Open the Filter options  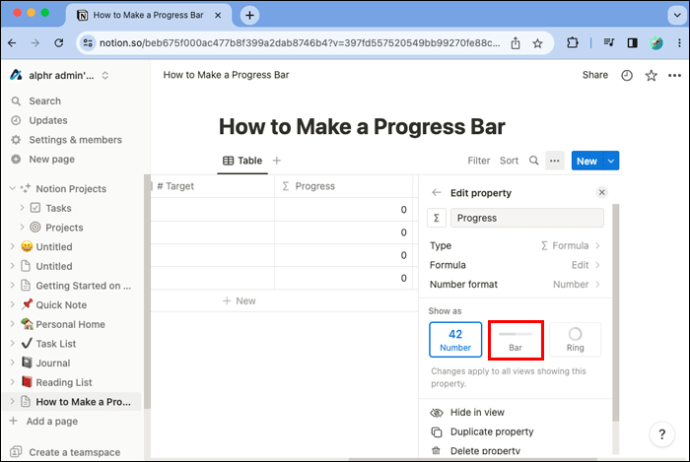coord(478,161)
